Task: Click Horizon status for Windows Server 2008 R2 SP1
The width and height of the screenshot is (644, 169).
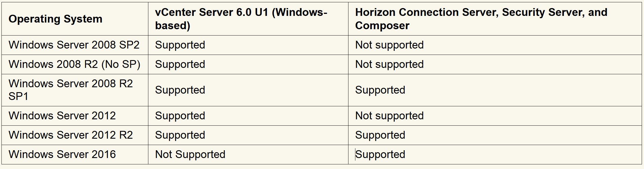Action: [x=380, y=90]
